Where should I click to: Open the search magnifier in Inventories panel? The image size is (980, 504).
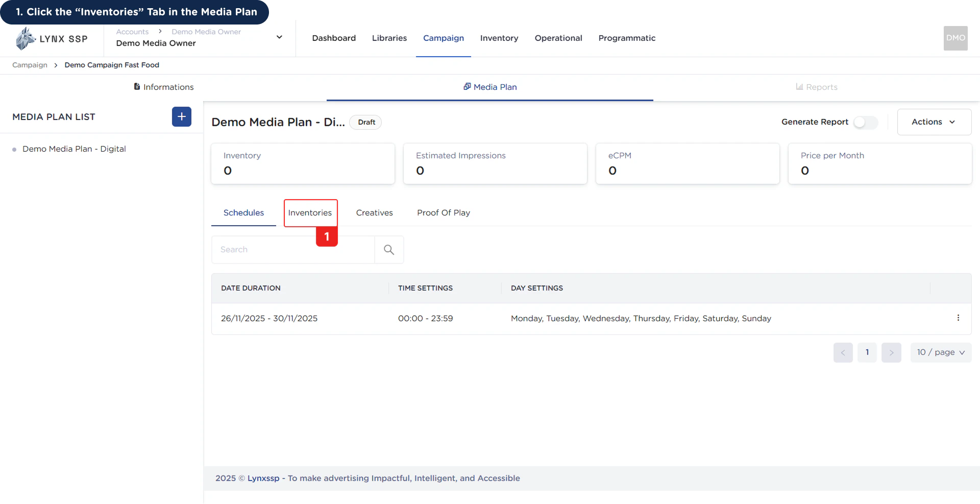point(389,250)
